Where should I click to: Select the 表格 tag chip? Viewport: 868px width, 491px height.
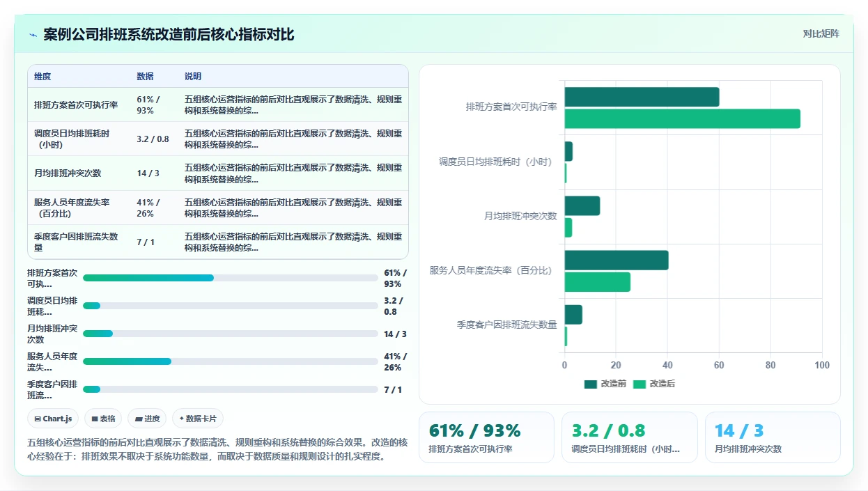[103, 419]
